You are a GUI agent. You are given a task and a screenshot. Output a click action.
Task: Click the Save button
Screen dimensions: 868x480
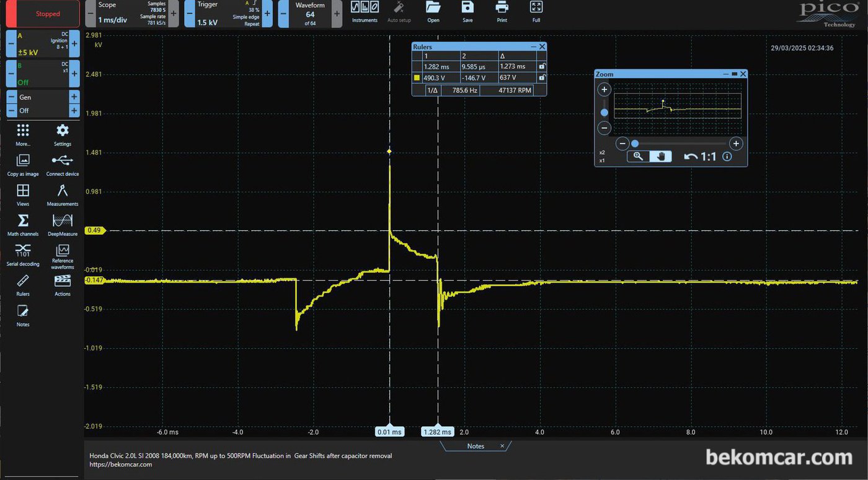467,11
